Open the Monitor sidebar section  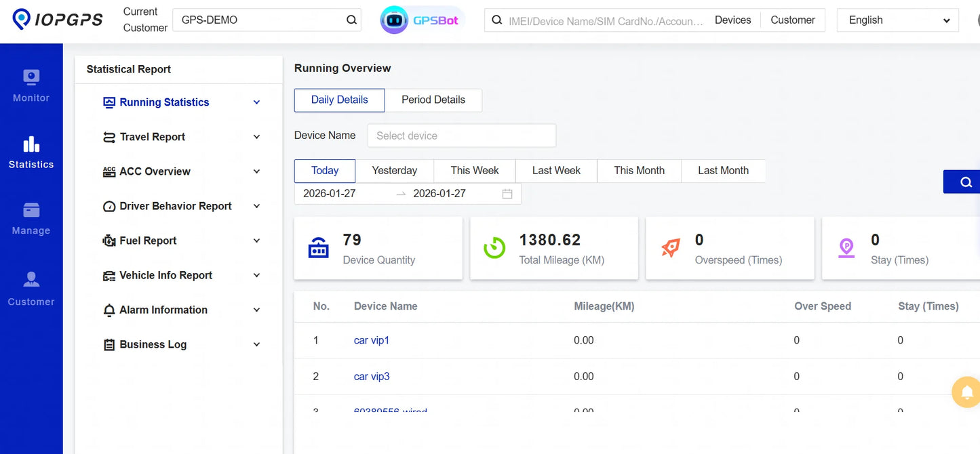[x=31, y=86]
